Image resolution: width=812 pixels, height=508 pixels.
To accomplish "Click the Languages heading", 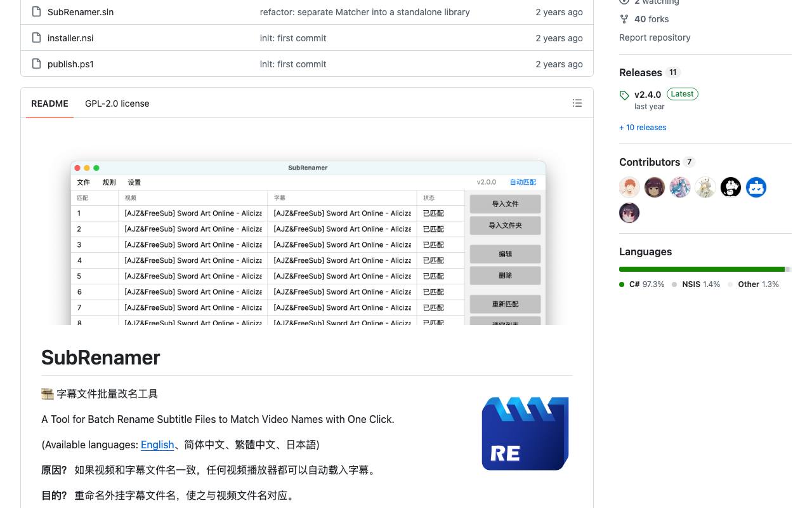I will [x=645, y=251].
